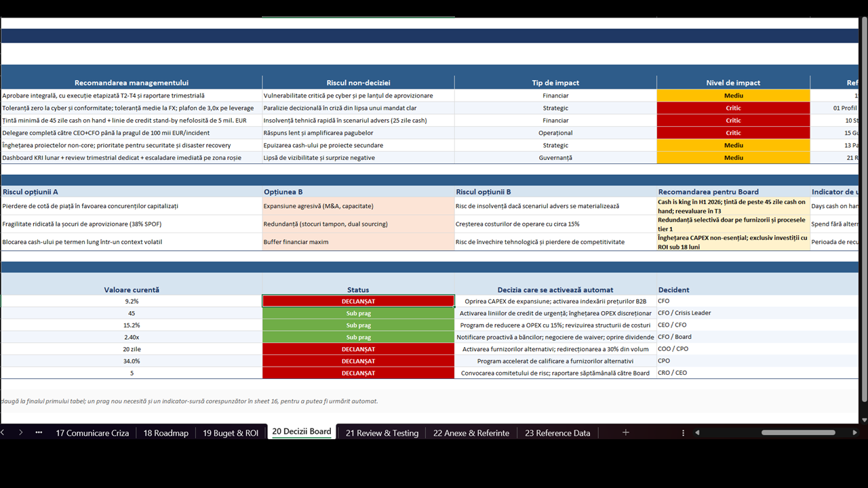Screen dimensions: 868x488
Task: Click the Creșterea costurilor de operare cell
Action: tap(555, 224)
